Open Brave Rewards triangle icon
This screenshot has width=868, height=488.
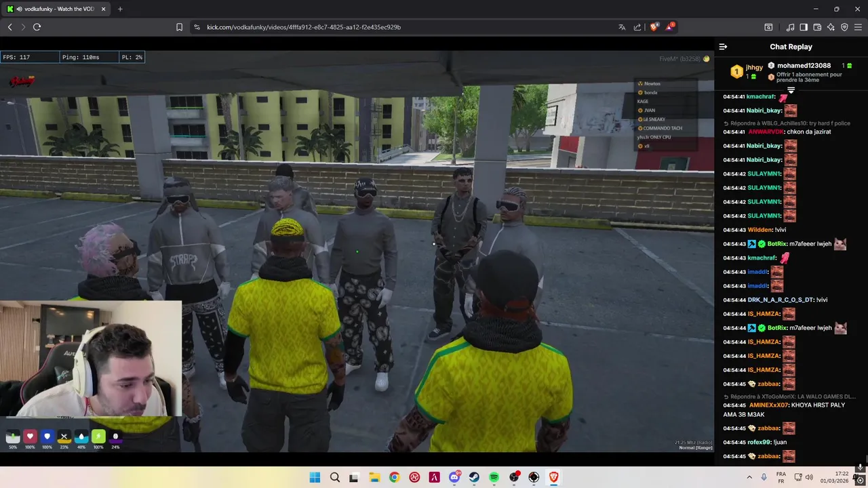point(670,27)
